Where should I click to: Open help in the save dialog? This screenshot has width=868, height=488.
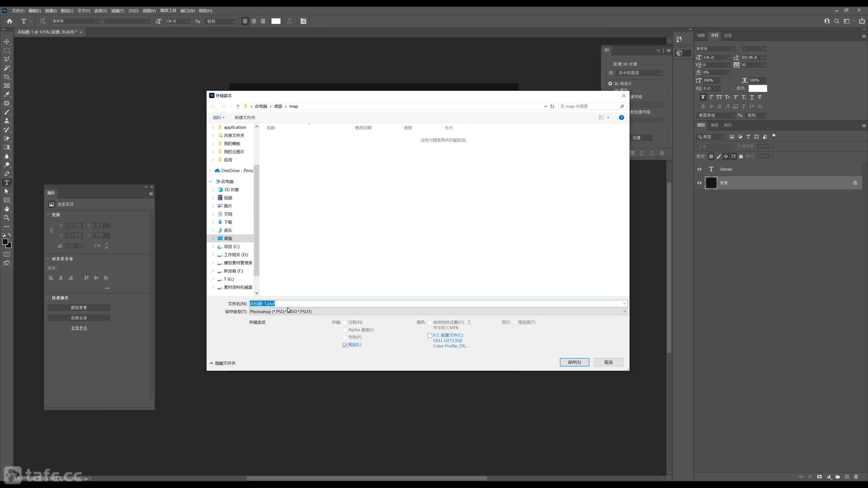tap(622, 118)
